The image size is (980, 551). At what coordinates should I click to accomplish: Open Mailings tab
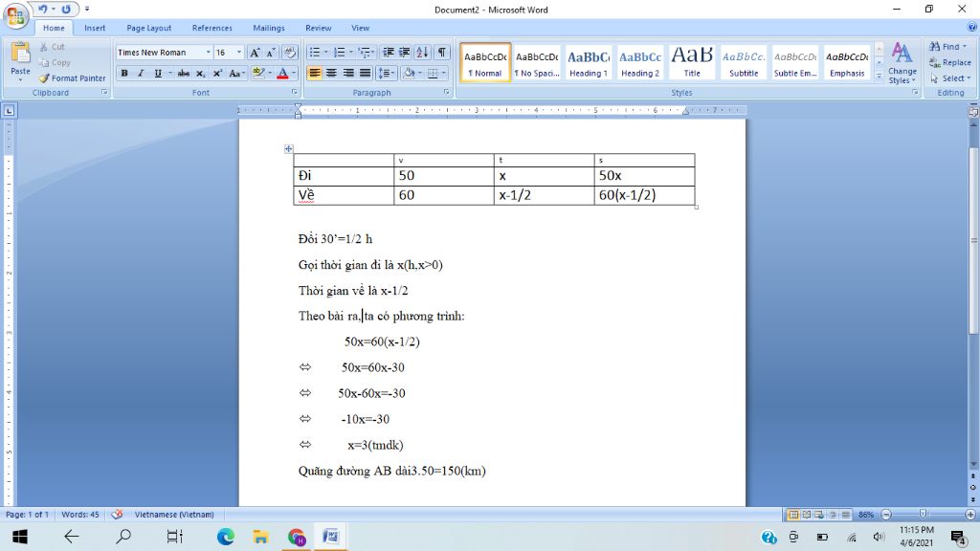click(x=269, y=28)
